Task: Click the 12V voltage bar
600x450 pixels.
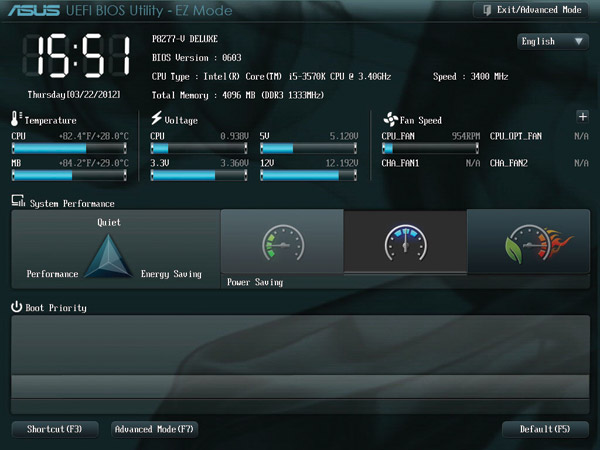Action: 308,175
